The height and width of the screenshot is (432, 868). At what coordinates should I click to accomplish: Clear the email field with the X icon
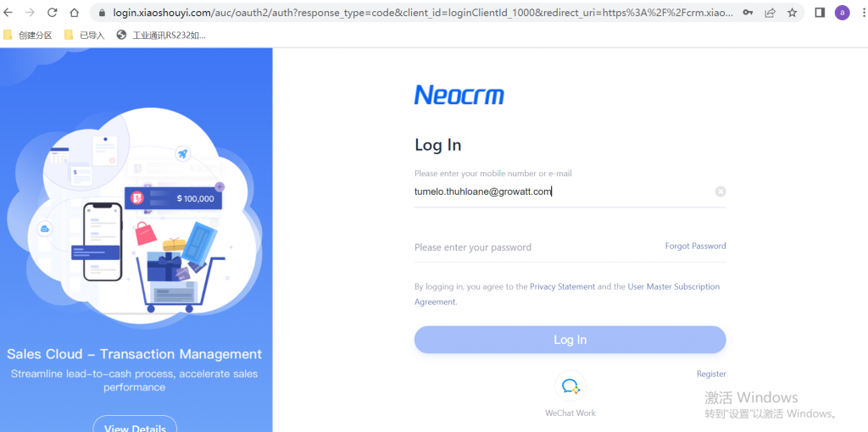pyautogui.click(x=721, y=191)
